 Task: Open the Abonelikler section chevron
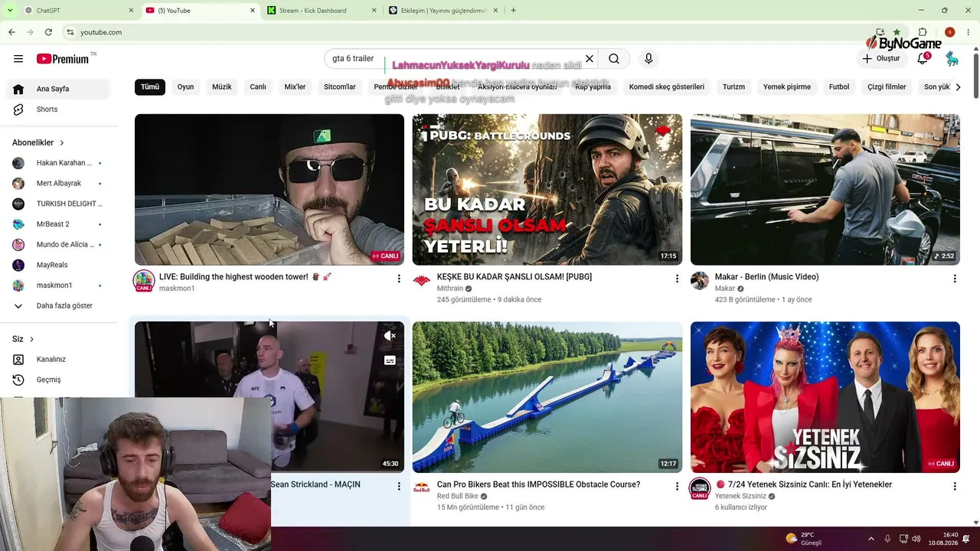tap(62, 142)
